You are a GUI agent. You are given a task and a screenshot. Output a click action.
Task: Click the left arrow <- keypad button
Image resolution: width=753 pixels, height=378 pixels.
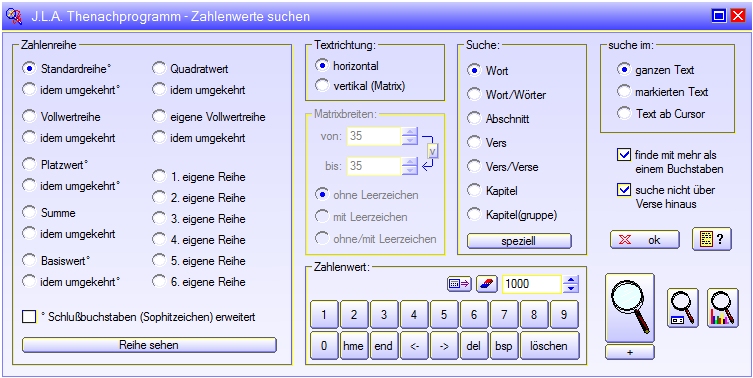[x=413, y=345]
